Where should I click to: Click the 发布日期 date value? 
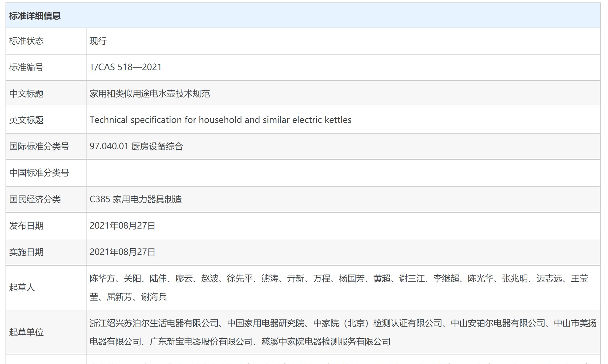point(122,226)
